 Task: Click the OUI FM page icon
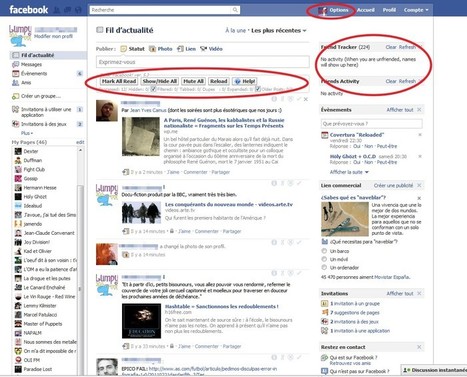(18, 360)
